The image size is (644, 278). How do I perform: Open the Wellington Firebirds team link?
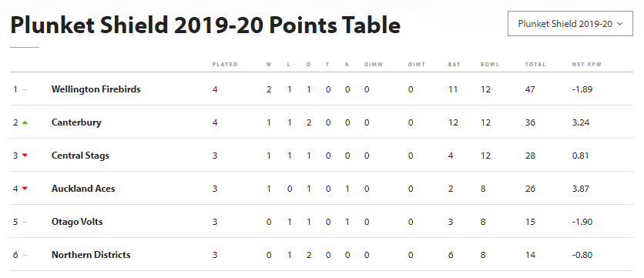[x=96, y=89]
